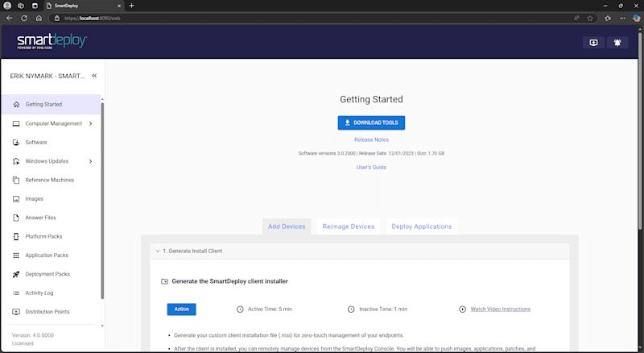644x353 pixels.
Task: Click the browser collections icon
Action: click(608, 18)
